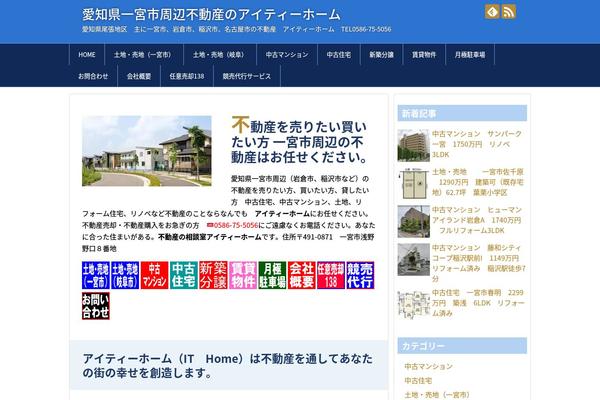600x400 pixels.
Task: Click the blue 競売代行 banner icon
Action: tap(360, 275)
